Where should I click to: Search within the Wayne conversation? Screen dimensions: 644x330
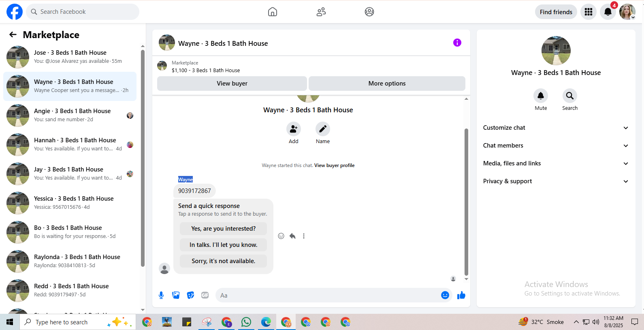[x=570, y=96]
